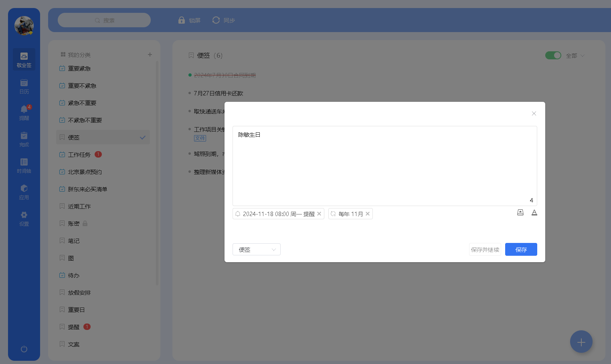
Task: Select the 文案 category
Action: pyautogui.click(x=103, y=344)
